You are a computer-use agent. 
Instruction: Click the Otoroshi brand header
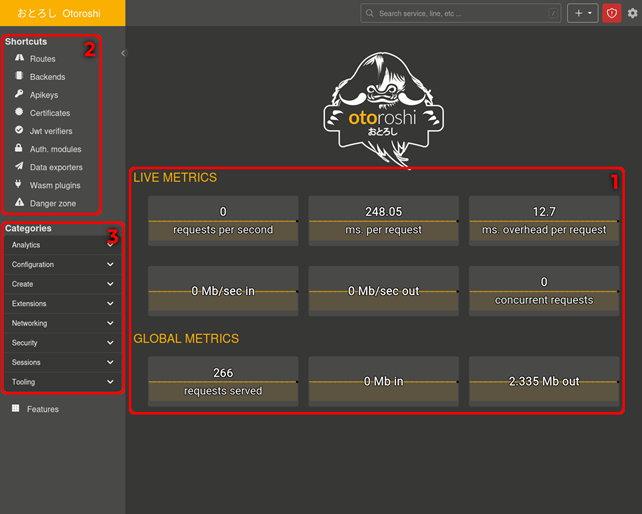[63, 13]
